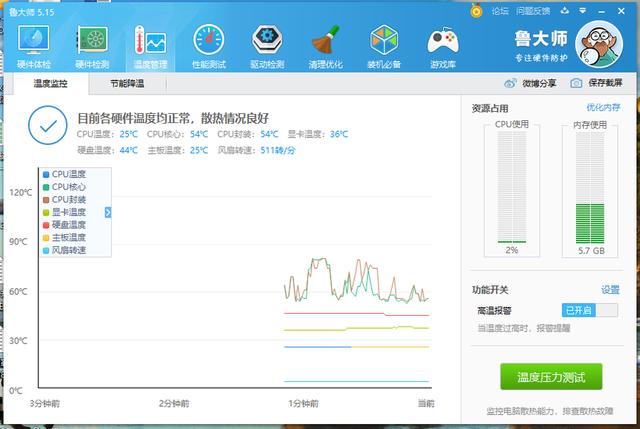Click the 5.7 GB memory text

click(x=591, y=251)
